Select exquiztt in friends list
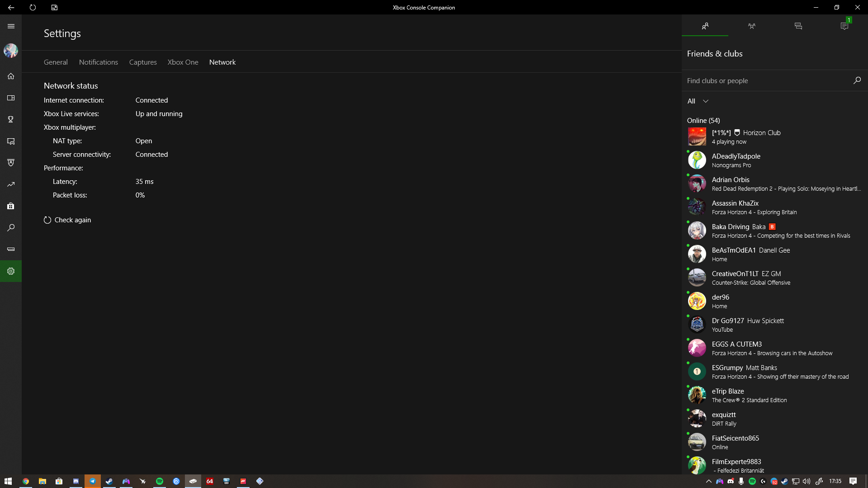 point(775,418)
